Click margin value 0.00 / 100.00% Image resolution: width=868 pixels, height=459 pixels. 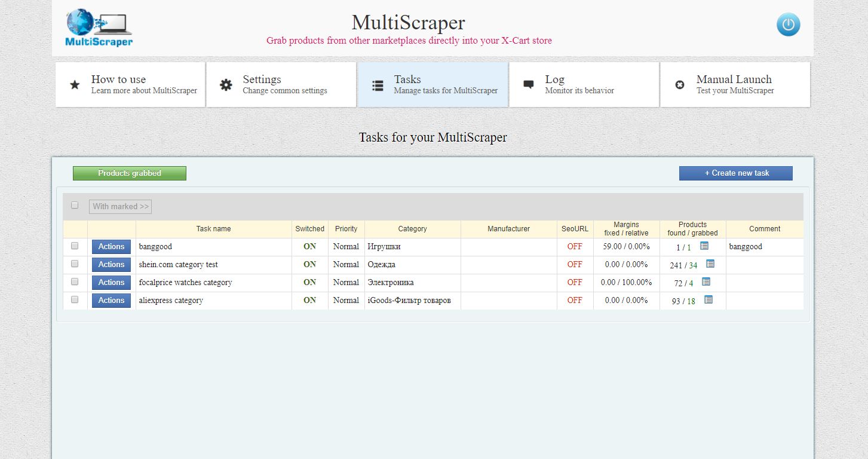click(626, 282)
